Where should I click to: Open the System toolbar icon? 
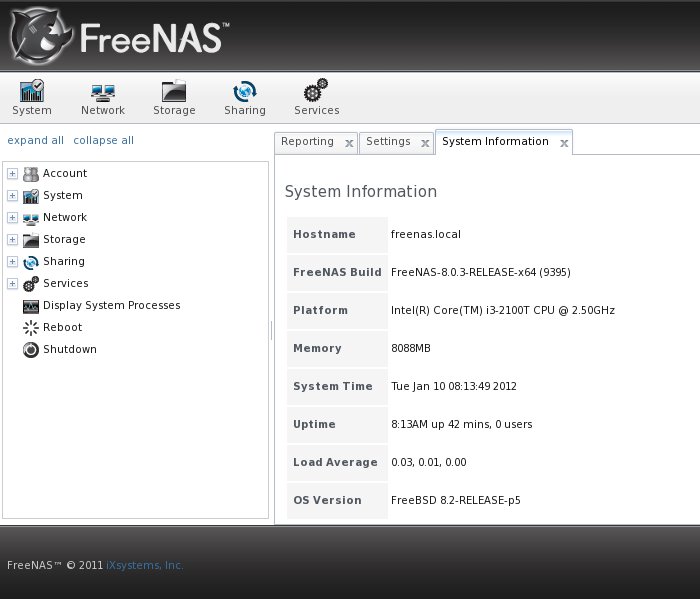32,91
